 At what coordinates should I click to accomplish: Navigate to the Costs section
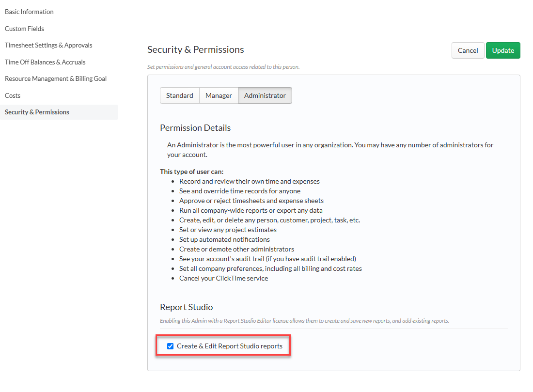(x=13, y=95)
